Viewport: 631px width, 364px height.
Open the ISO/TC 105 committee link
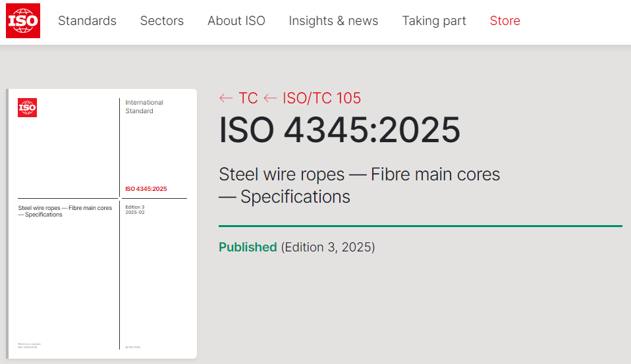point(321,99)
